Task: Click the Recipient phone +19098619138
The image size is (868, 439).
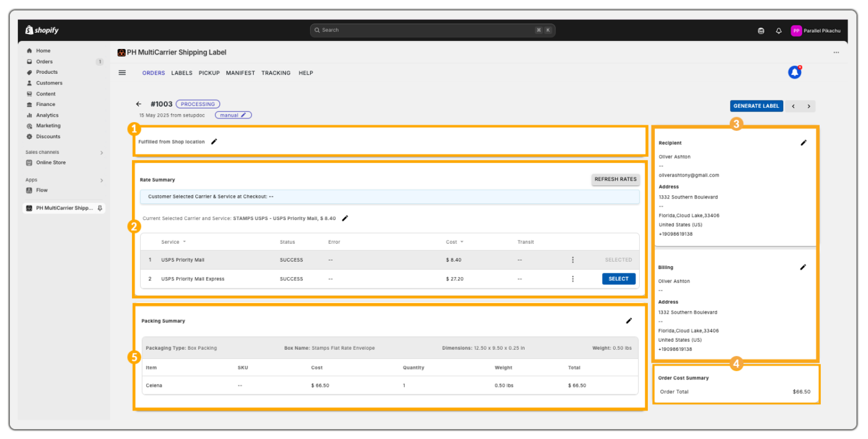Action: coord(676,234)
